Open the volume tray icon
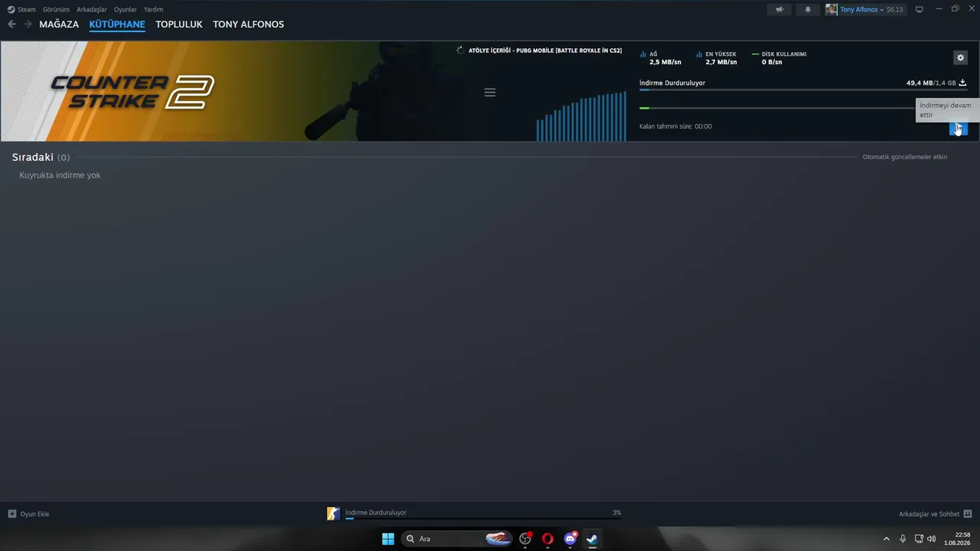 (x=932, y=539)
